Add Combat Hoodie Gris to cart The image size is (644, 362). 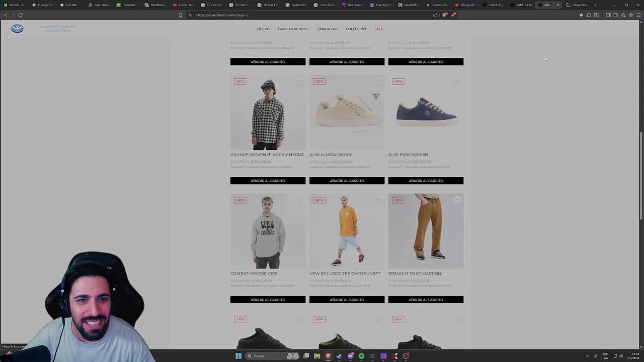(x=268, y=300)
